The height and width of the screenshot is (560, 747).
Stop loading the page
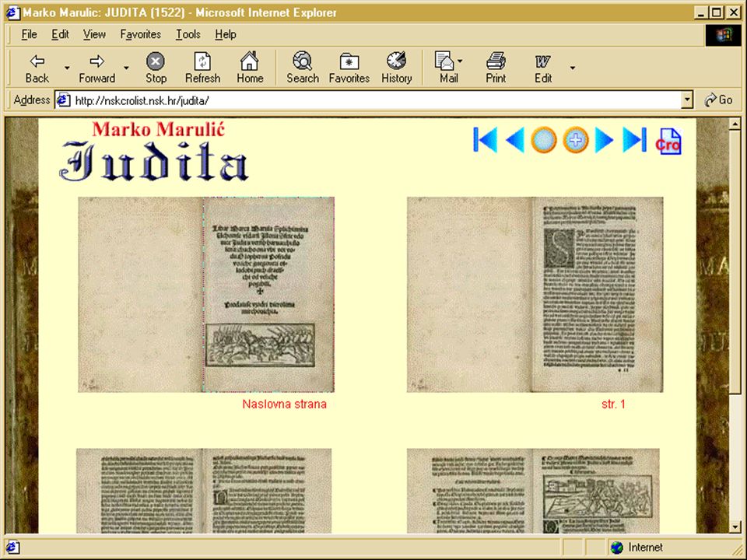point(156,68)
